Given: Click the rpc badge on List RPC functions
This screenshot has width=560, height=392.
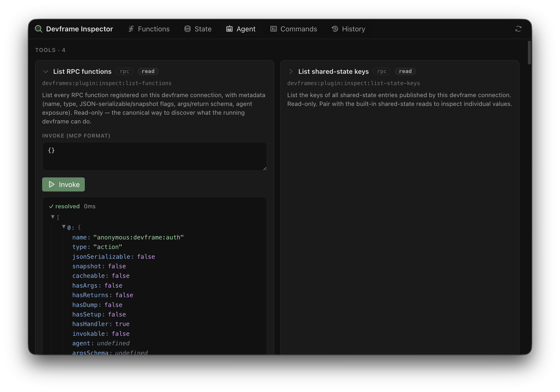Looking at the screenshot, I should (x=124, y=72).
